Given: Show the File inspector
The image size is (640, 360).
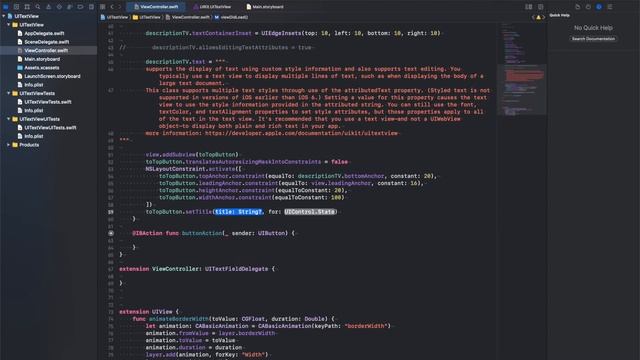Looking at the screenshot, I should pos(578,7).
